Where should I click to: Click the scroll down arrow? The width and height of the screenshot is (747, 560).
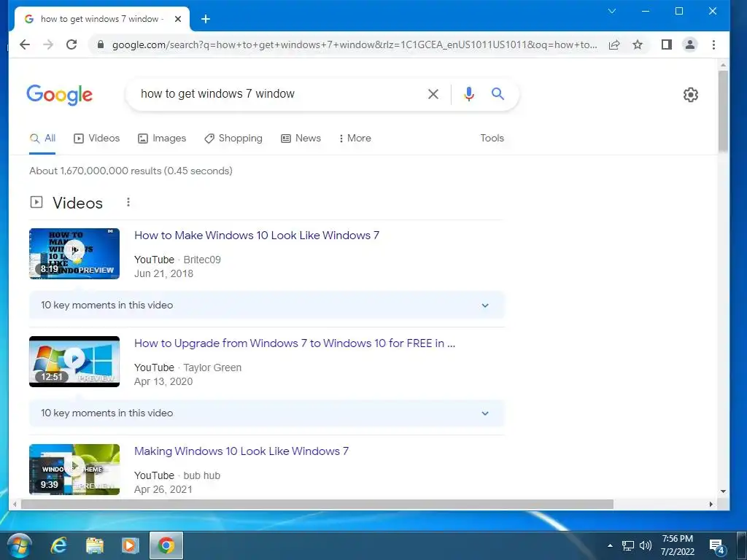[723, 491]
